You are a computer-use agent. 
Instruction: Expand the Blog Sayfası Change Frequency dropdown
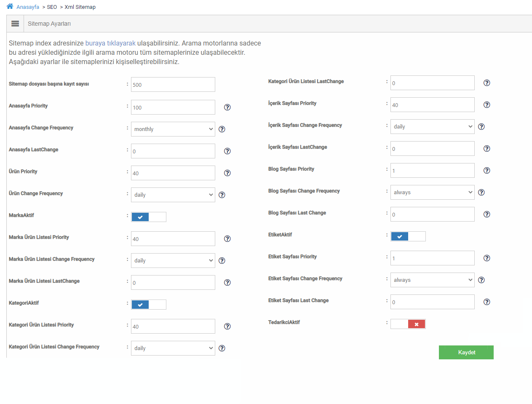click(x=432, y=192)
